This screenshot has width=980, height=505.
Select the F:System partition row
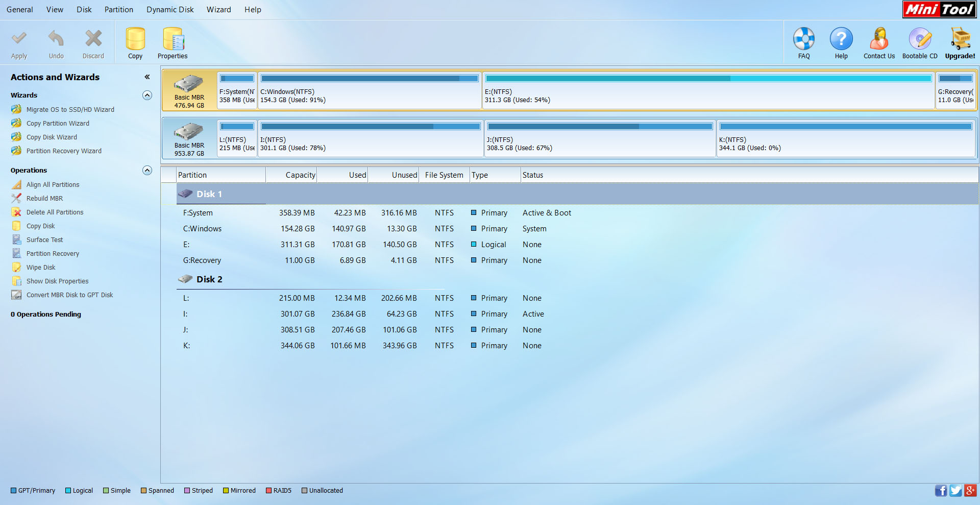coord(577,213)
